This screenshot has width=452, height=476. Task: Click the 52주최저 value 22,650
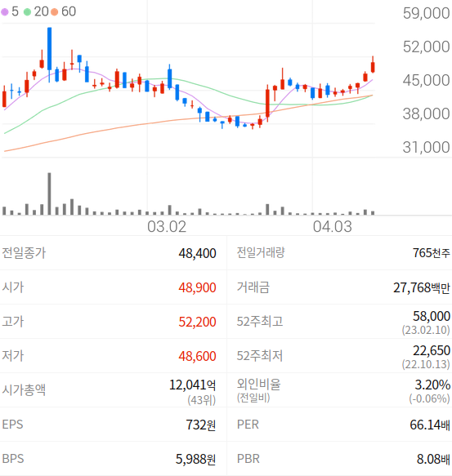[x=432, y=350]
